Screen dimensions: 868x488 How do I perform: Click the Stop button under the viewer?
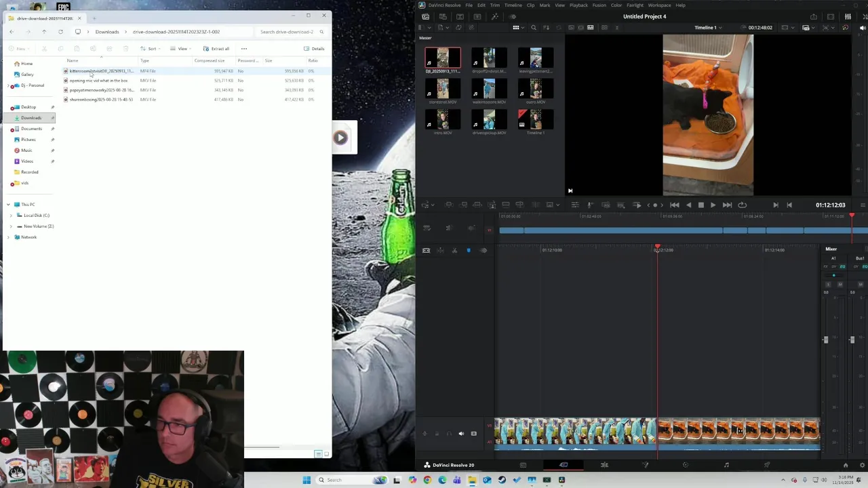701,205
